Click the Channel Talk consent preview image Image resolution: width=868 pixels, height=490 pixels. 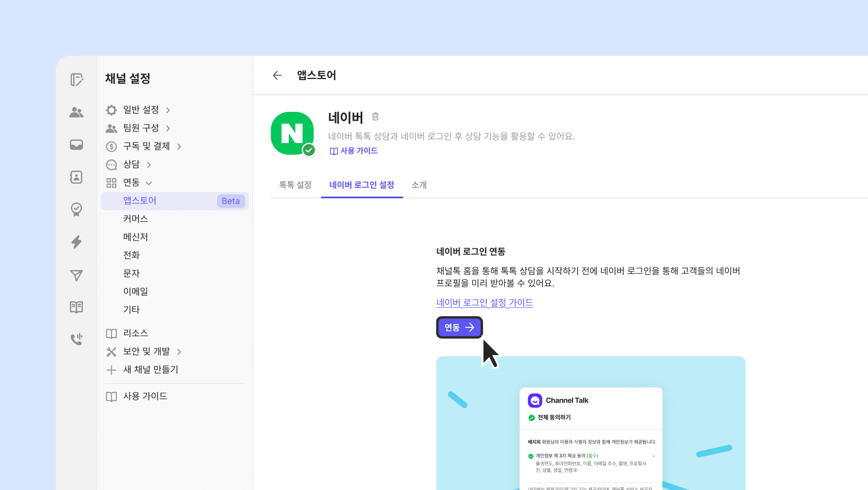point(591,423)
